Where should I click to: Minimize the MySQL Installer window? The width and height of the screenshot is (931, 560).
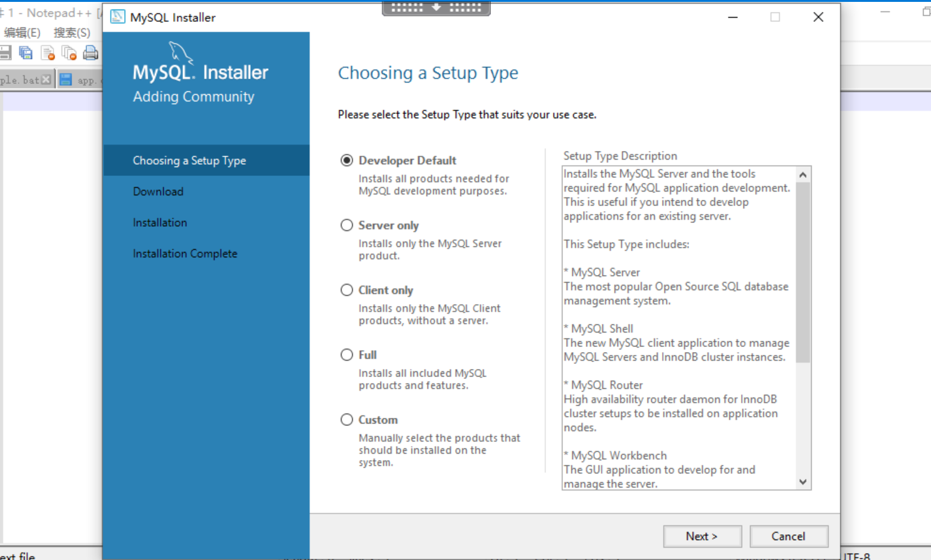[733, 17]
